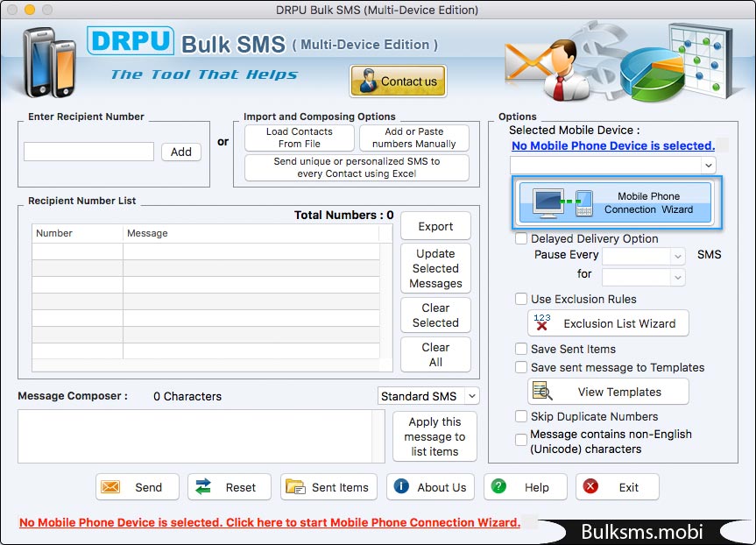
Task: Open the Standard SMS type dropdown
Action: click(x=428, y=396)
